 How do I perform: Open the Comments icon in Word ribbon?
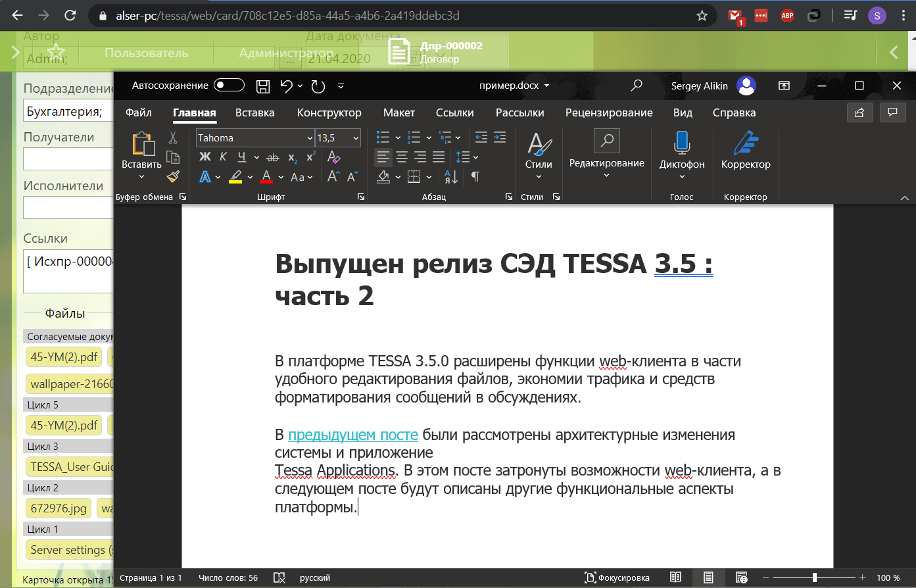click(893, 112)
